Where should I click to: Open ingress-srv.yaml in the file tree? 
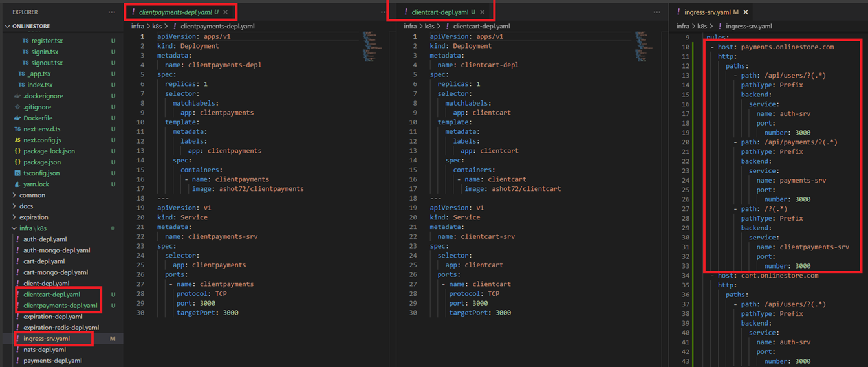[x=47, y=339]
